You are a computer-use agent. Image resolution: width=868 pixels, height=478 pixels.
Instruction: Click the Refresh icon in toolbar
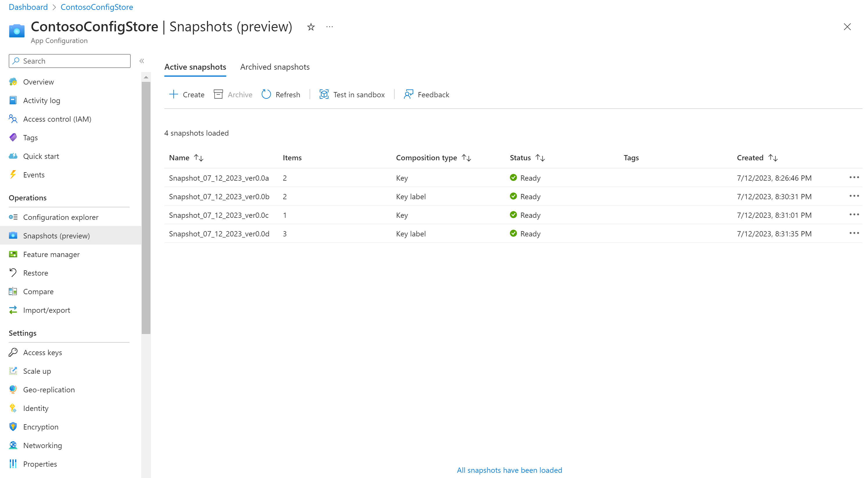pyautogui.click(x=266, y=94)
